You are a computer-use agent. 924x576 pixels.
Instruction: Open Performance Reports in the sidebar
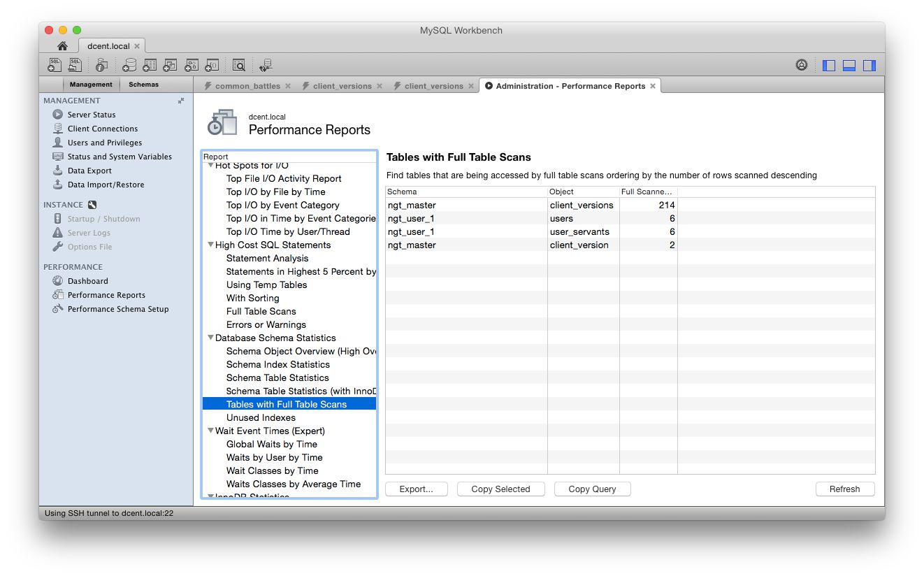[x=106, y=295]
